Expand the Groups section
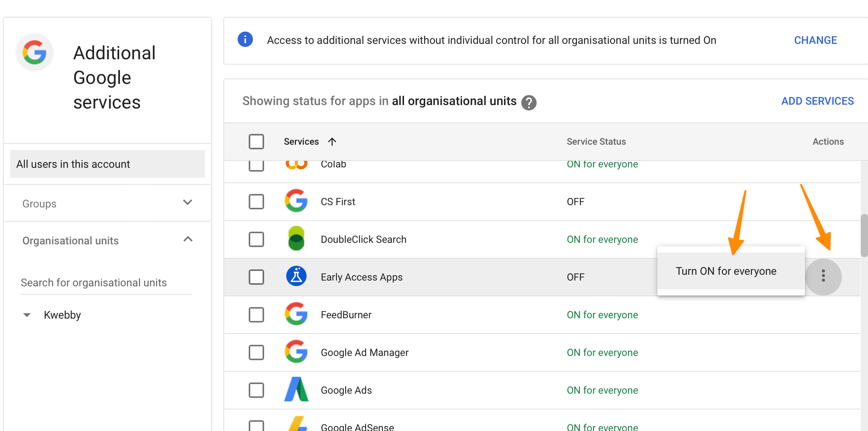Viewport: 868px width, 431px height. (187, 202)
